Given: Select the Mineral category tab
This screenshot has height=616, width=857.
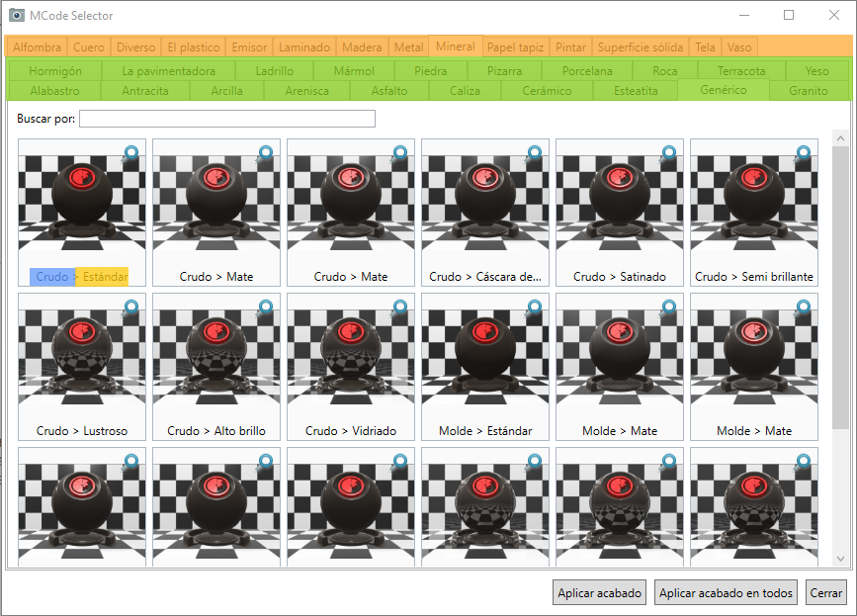Looking at the screenshot, I should 456,46.
